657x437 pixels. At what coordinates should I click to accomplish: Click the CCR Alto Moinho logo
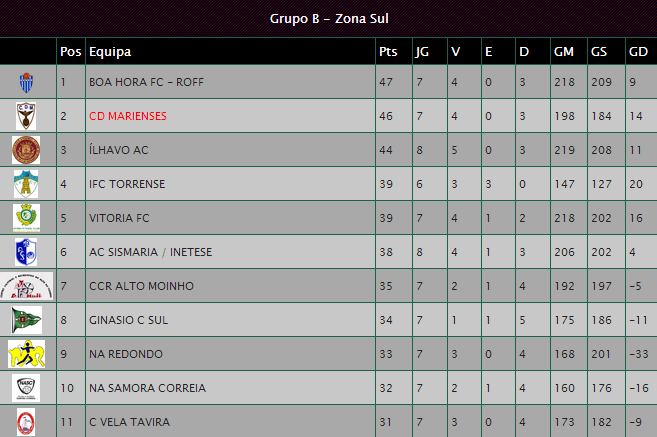tap(26, 286)
